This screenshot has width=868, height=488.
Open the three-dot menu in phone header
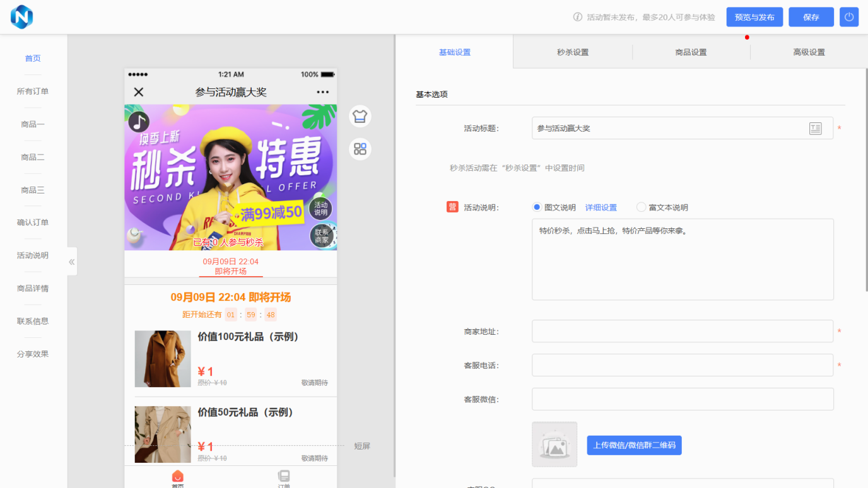(323, 92)
